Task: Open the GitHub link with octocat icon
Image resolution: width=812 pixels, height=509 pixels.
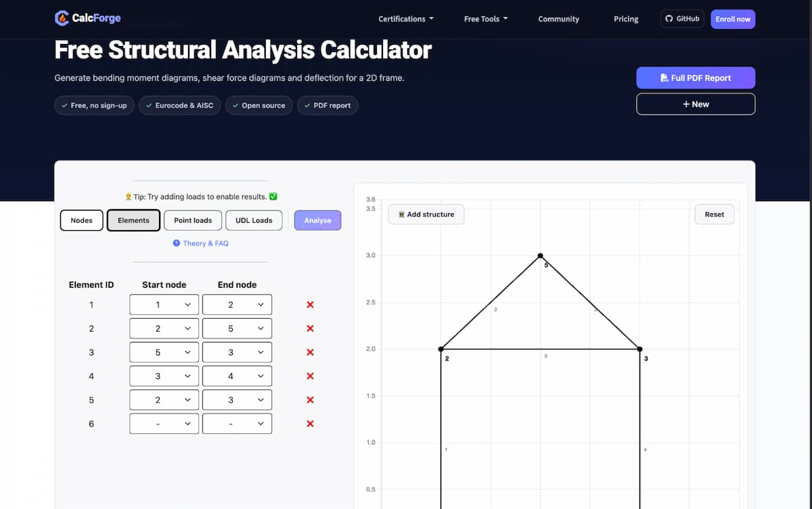Action: [x=682, y=19]
